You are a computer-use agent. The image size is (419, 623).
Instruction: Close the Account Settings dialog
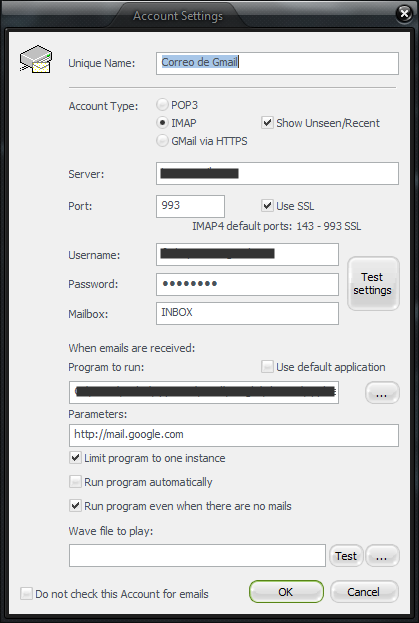coord(404,14)
